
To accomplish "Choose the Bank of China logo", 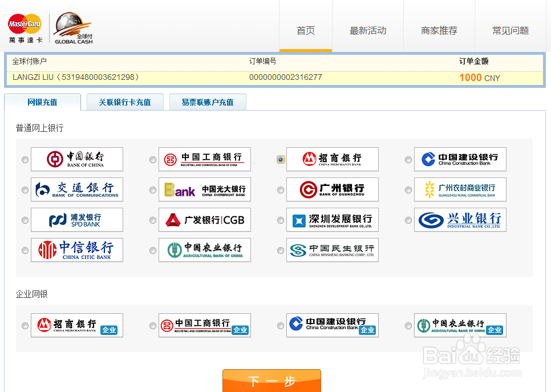I will click(x=77, y=159).
